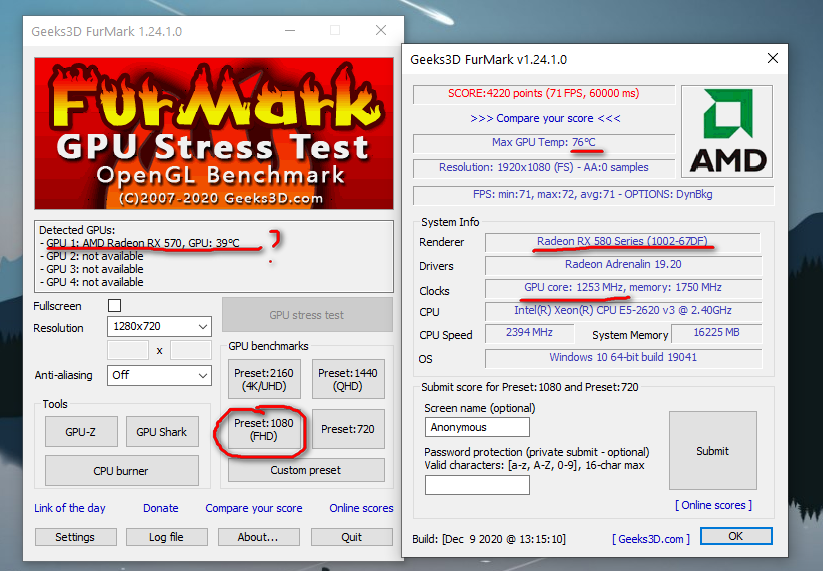Viewport: 823px width, 571px height.
Task: Confirm results dialog with OK
Action: point(736,536)
